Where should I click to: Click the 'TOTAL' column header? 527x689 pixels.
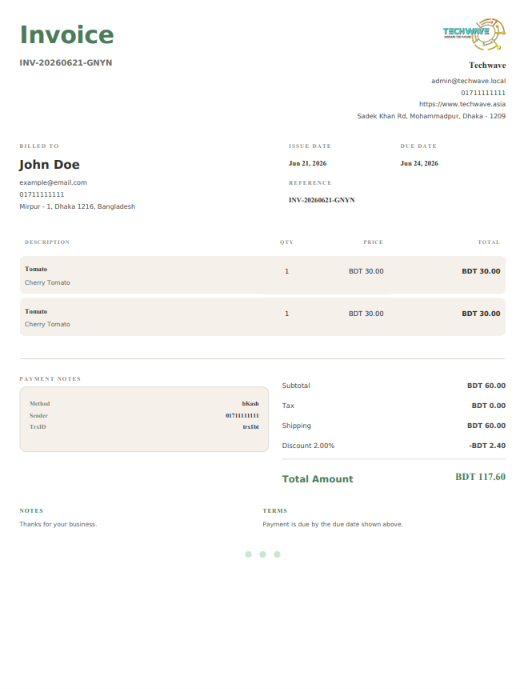tap(489, 242)
